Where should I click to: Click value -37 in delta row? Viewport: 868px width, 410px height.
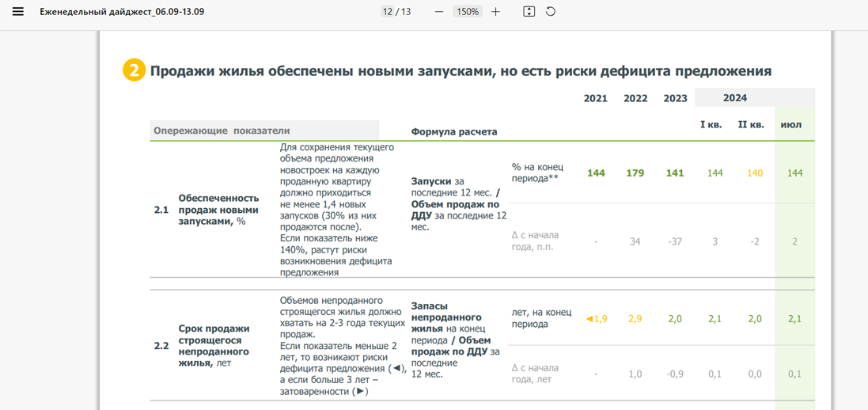coord(676,241)
